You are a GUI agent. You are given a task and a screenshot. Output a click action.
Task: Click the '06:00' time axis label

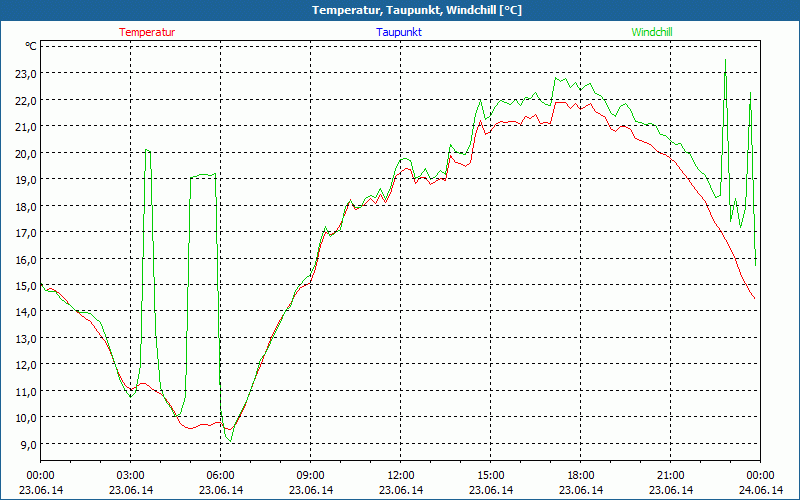point(220,476)
